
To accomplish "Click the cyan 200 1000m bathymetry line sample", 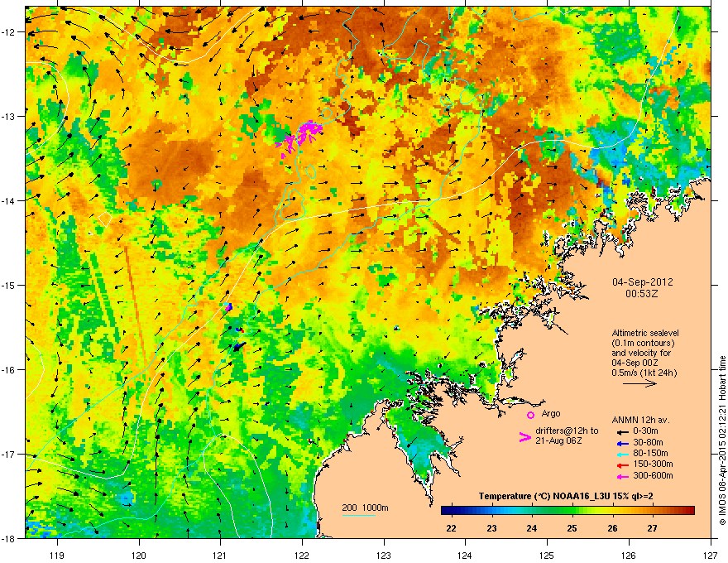I will pos(358,515).
